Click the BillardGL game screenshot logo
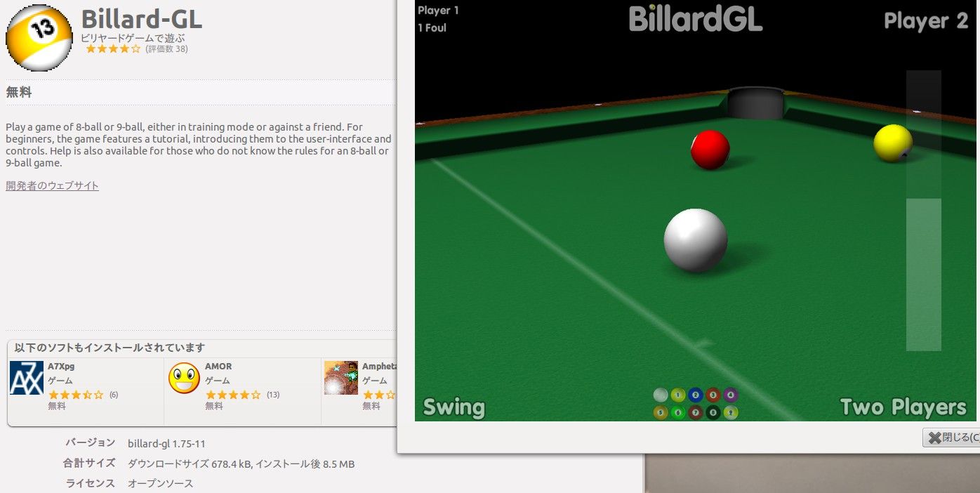Image resolution: width=980 pixels, height=493 pixels. click(x=696, y=19)
